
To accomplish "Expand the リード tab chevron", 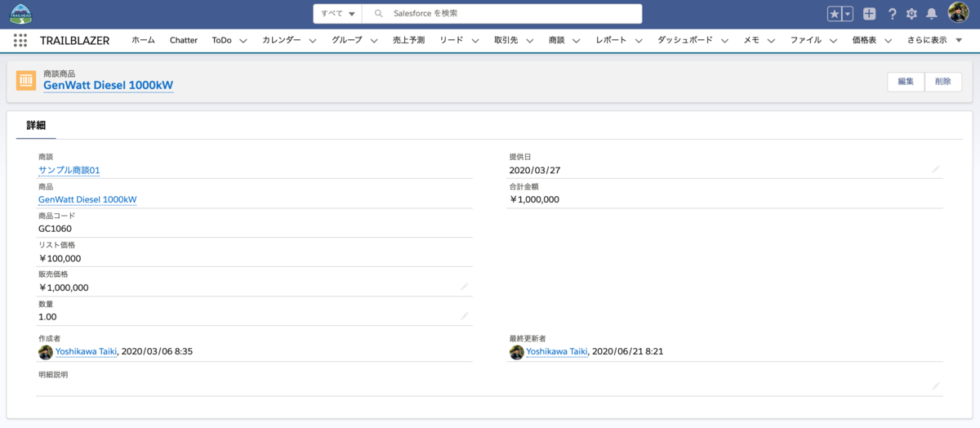I will [x=474, y=40].
